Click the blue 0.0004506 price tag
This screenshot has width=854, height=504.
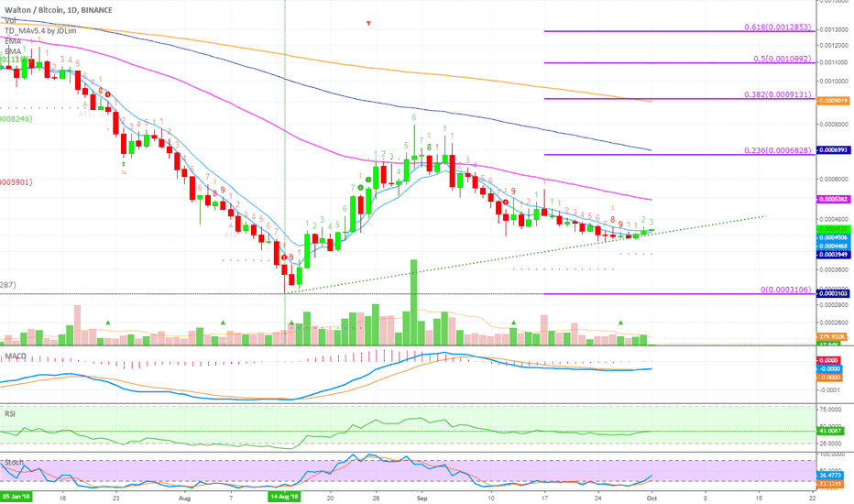(x=833, y=237)
